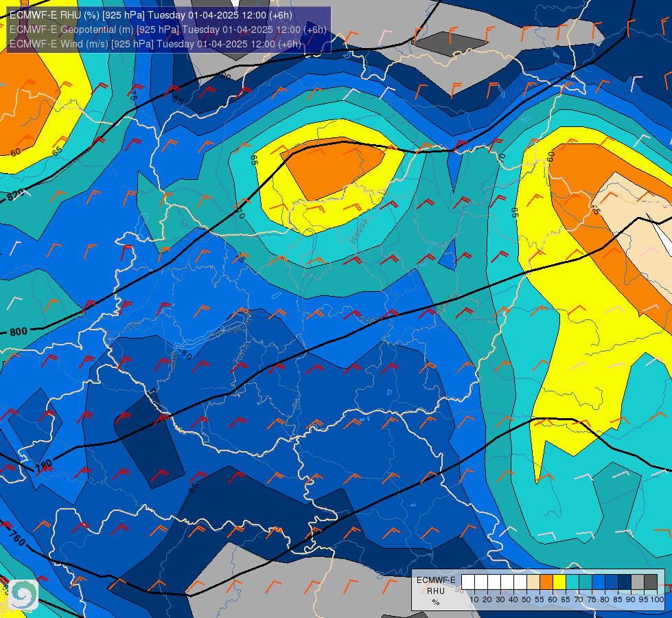Pick the bright blue 75–80 legend swatch

pos(599,582)
